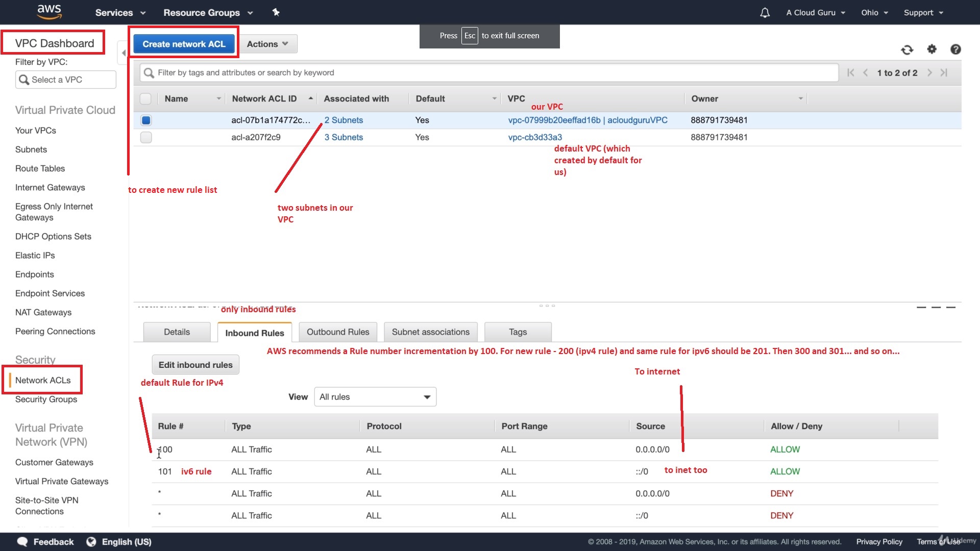Screen dimensions: 980x551
Task: Open the Subnet associations tab
Action: [x=430, y=332]
